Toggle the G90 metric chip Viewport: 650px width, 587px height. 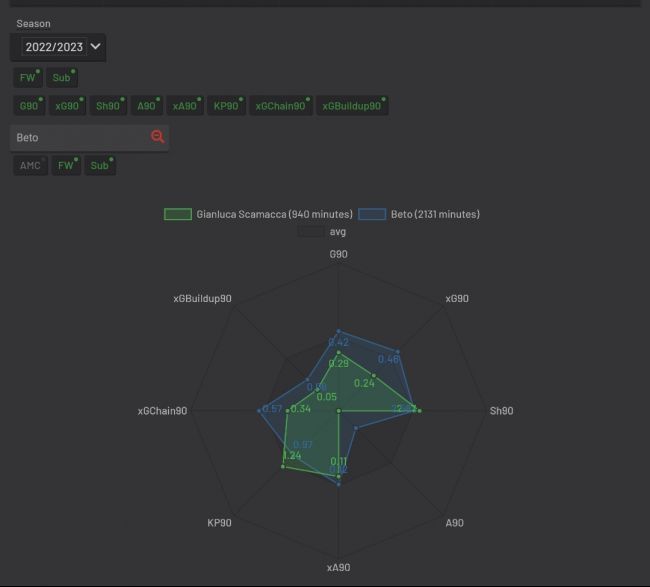[29, 106]
